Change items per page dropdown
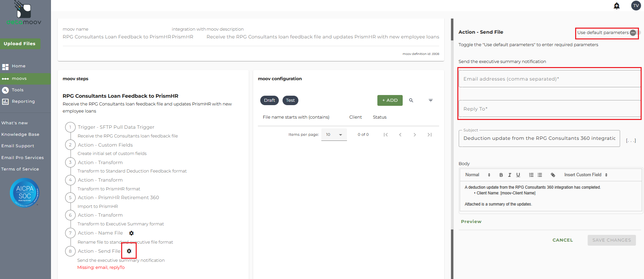This screenshot has height=279, width=644. click(x=334, y=134)
